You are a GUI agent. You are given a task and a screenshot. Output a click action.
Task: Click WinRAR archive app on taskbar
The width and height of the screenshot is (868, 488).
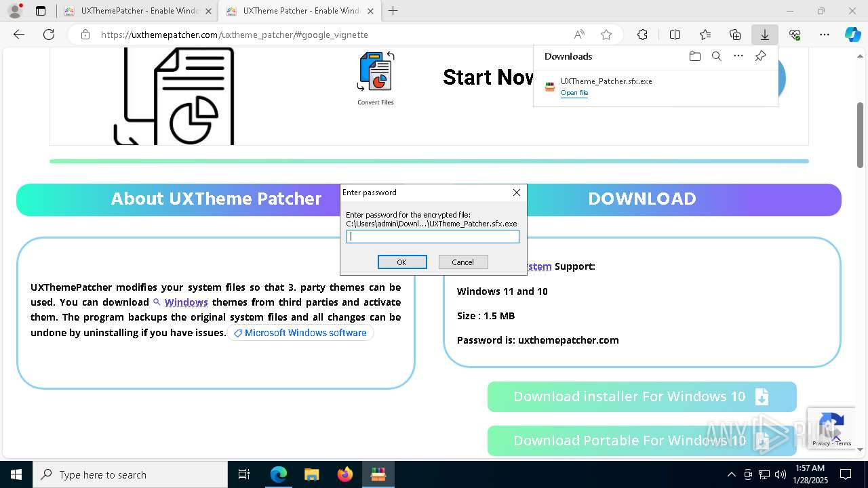tap(378, 474)
